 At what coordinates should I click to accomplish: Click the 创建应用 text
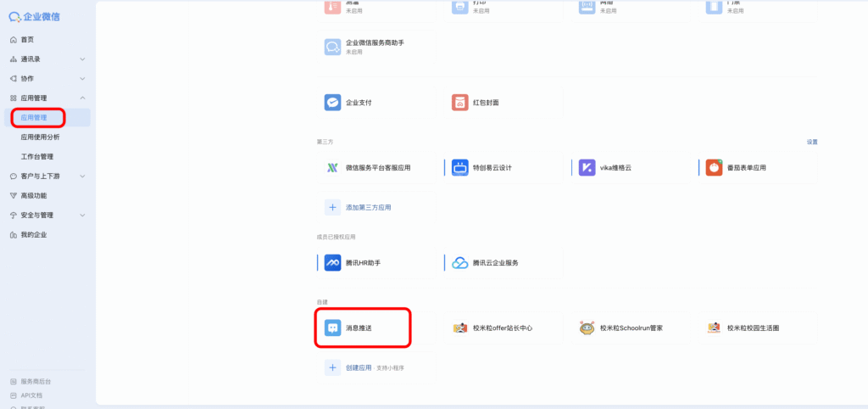click(x=359, y=367)
